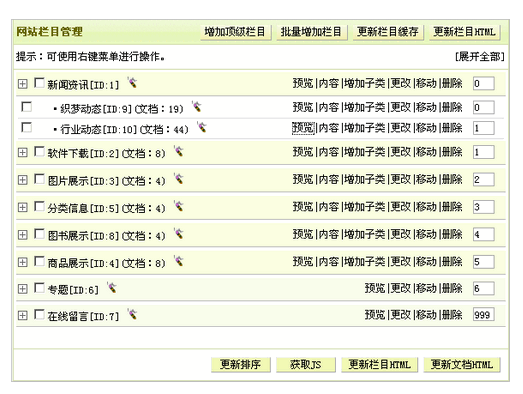Click the pencil icon beside 行业动态[ID:10]

pyautogui.click(x=202, y=127)
